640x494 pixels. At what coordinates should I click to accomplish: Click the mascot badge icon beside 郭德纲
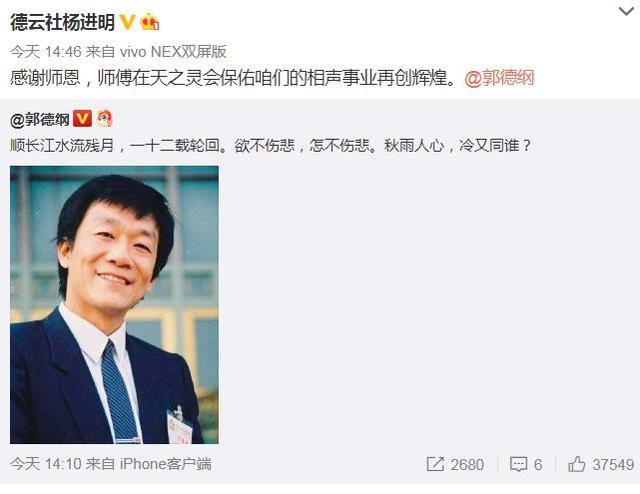click(104, 119)
